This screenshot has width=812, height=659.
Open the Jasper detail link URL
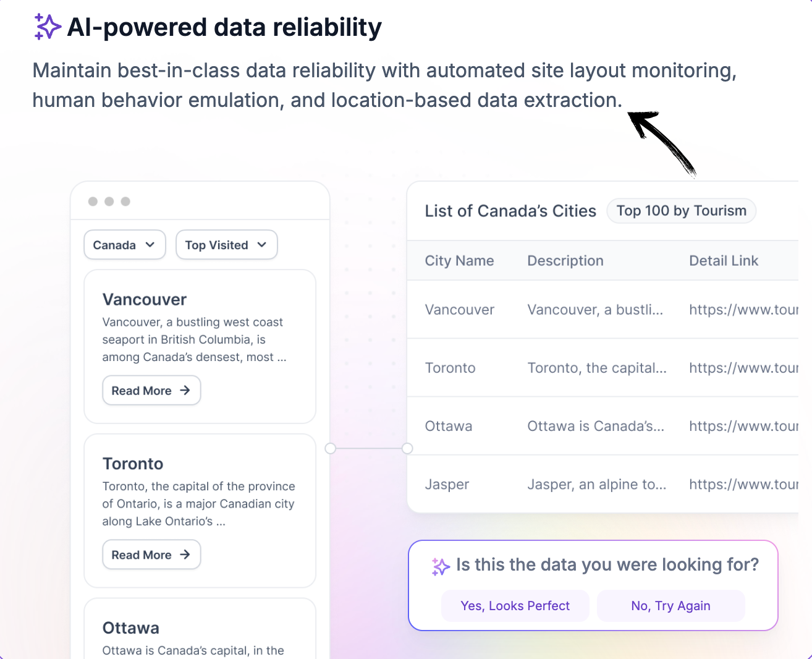tap(743, 485)
